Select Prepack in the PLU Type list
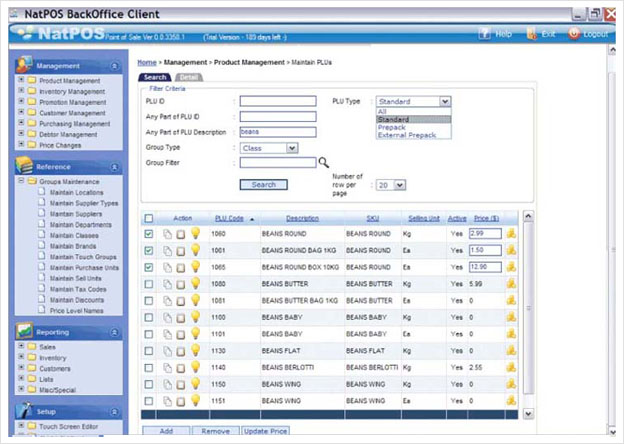This screenshot has height=444, width=624. 392,127
